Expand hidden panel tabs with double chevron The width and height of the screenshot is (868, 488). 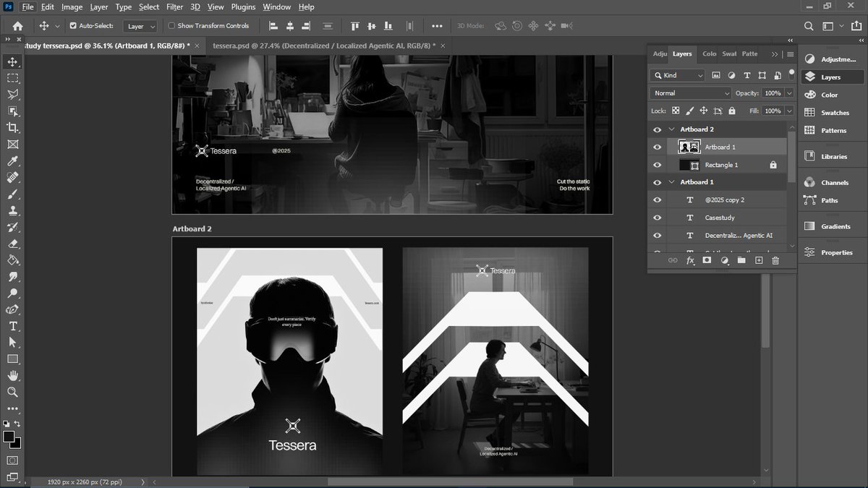click(775, 54)
